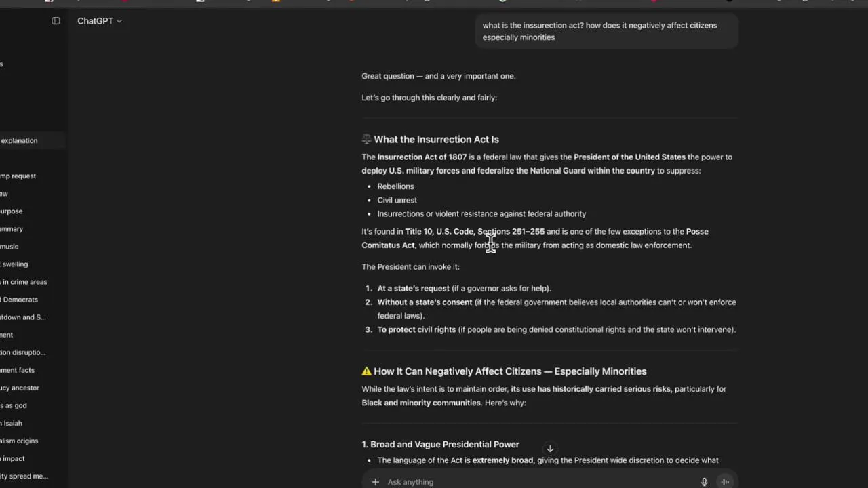Click 'To protect civil rights' list item

coord(556,329)
